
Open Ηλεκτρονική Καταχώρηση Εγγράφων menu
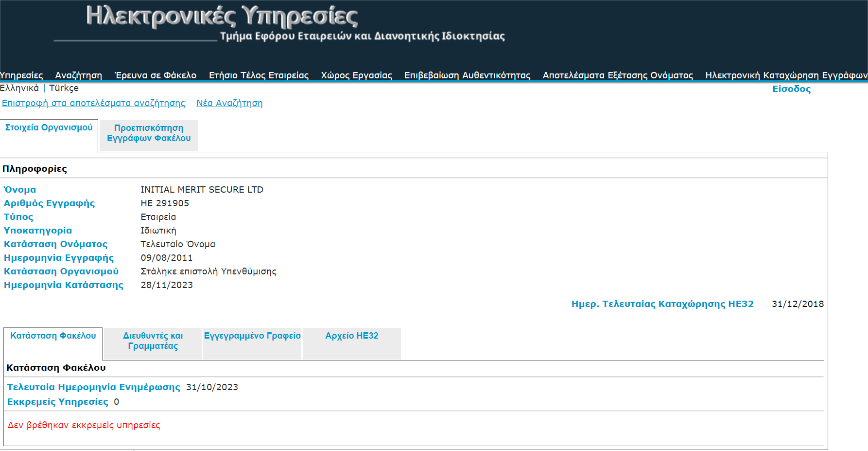tap(786, 75)
